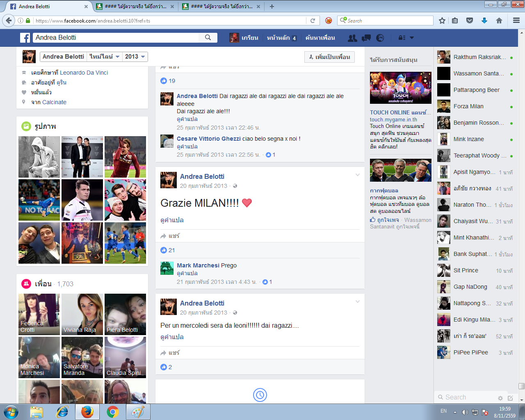
Task: Click the like icon showing 19
Action: coord(164,81)
